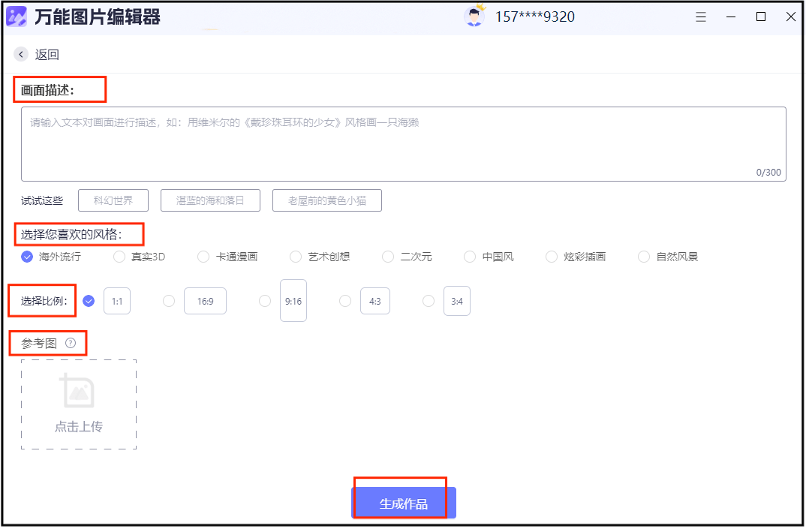Screen dimensions: 806x532
Task: Open the hamburger menu in title bar
Action: point(701,17)
